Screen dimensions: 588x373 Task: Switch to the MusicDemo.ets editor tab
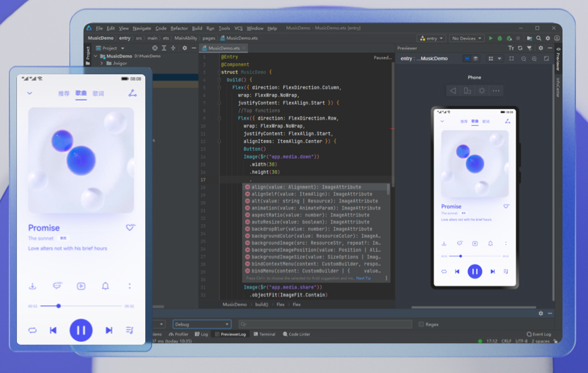pos(223,48)
